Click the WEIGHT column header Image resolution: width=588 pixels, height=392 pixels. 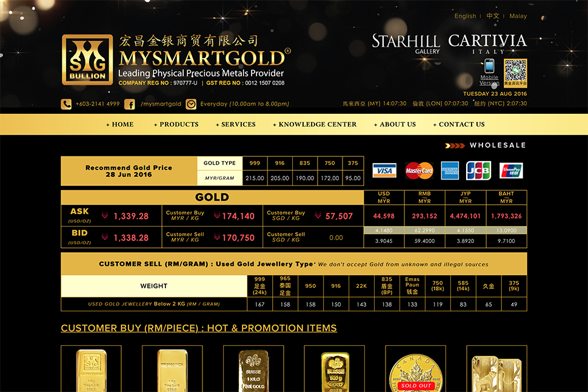154,286
